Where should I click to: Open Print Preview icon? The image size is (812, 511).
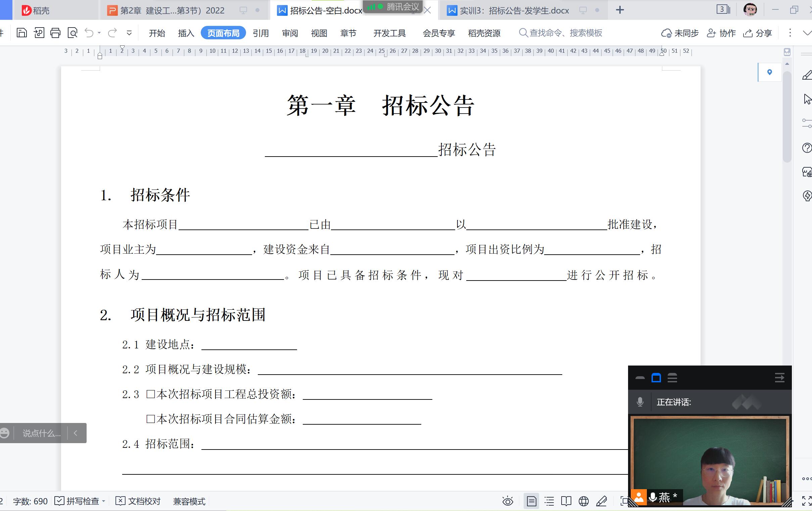coord(73,33)
